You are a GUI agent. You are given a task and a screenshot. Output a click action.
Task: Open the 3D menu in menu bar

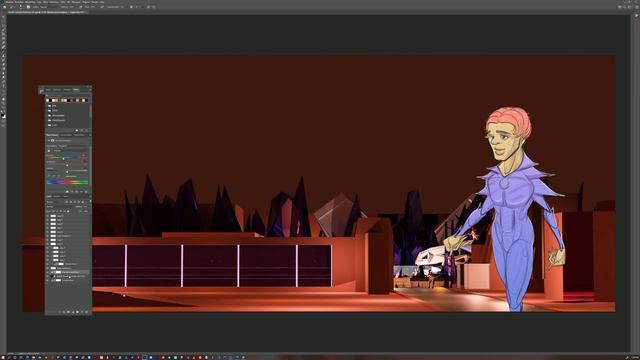(x=69, y=2)
